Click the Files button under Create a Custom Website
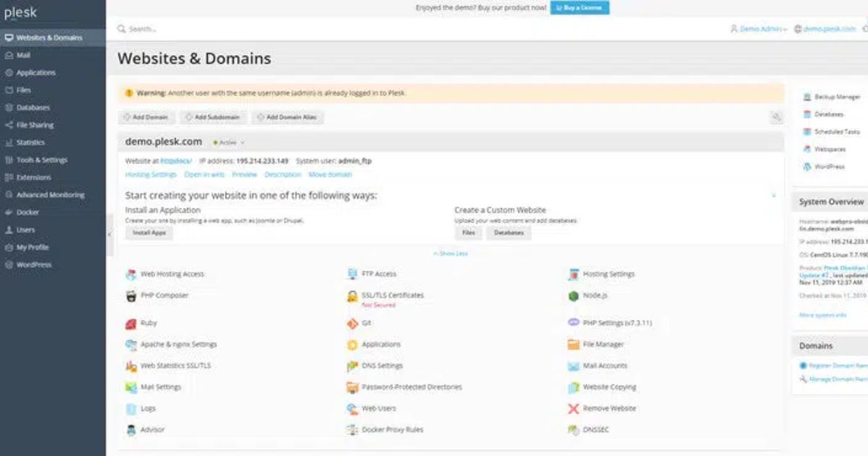868x456 pixels. [469, 233]
